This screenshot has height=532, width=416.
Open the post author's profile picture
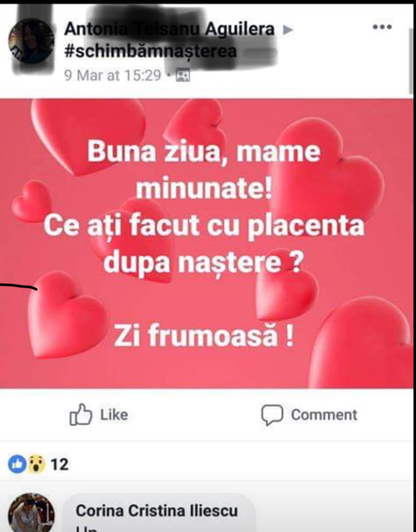31,42
